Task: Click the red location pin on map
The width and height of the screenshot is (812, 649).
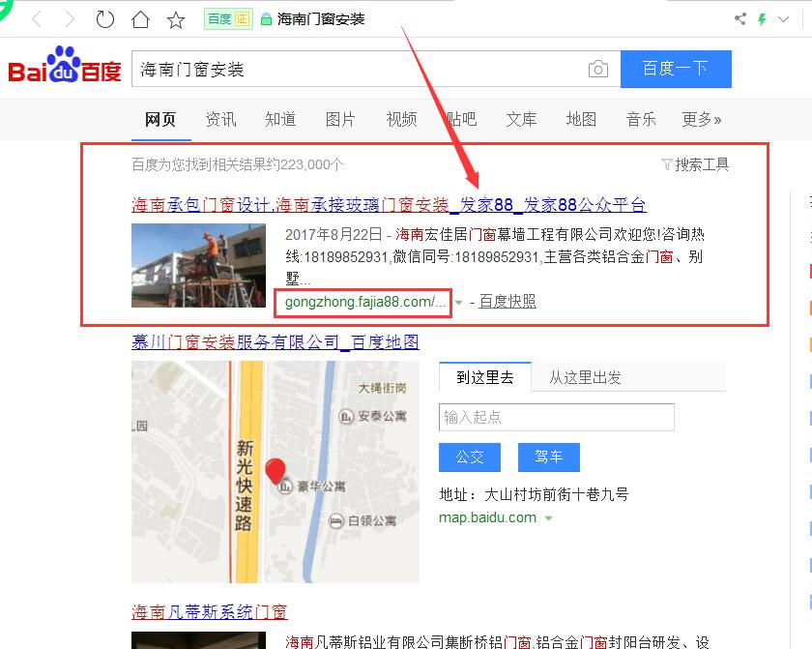Action: point(275,471)
